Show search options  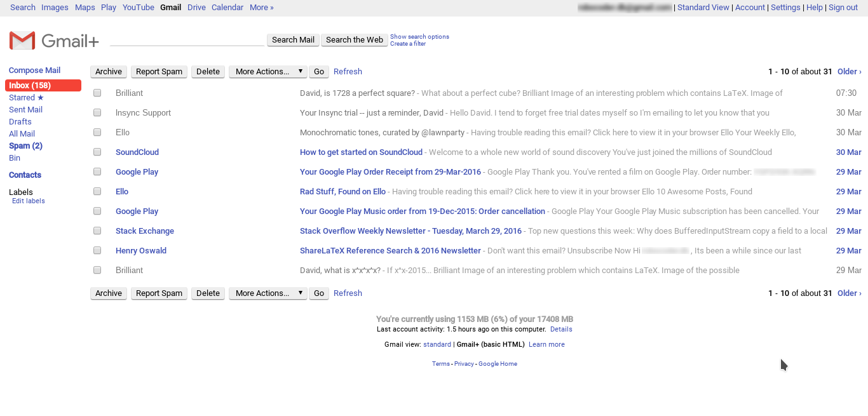pyautogui.click(x=419, y=36)
